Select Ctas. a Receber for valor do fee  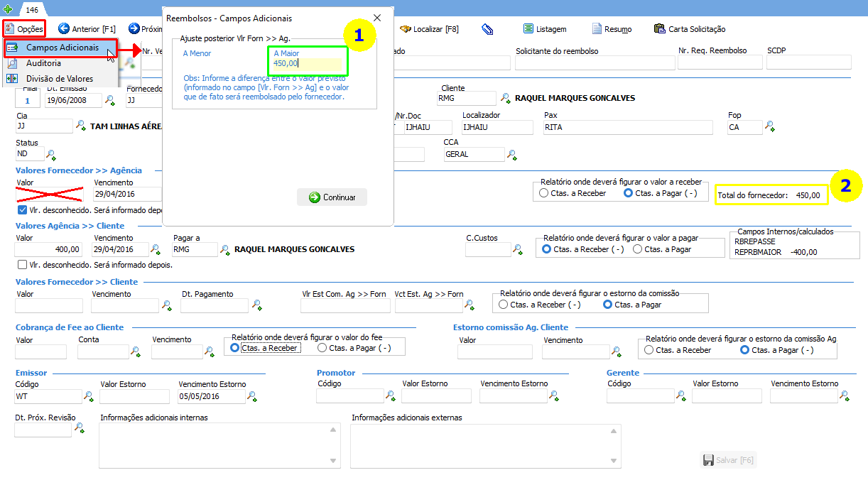pyautogui.click(x=234, y=348)
